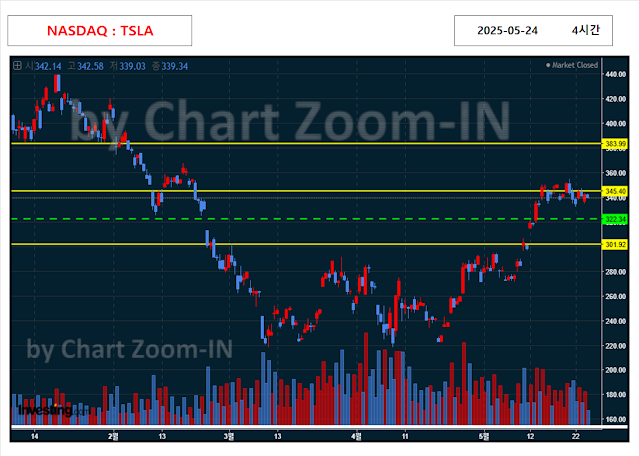
Task: Click the 160.00 price axis label
Action: pos(616,419)
